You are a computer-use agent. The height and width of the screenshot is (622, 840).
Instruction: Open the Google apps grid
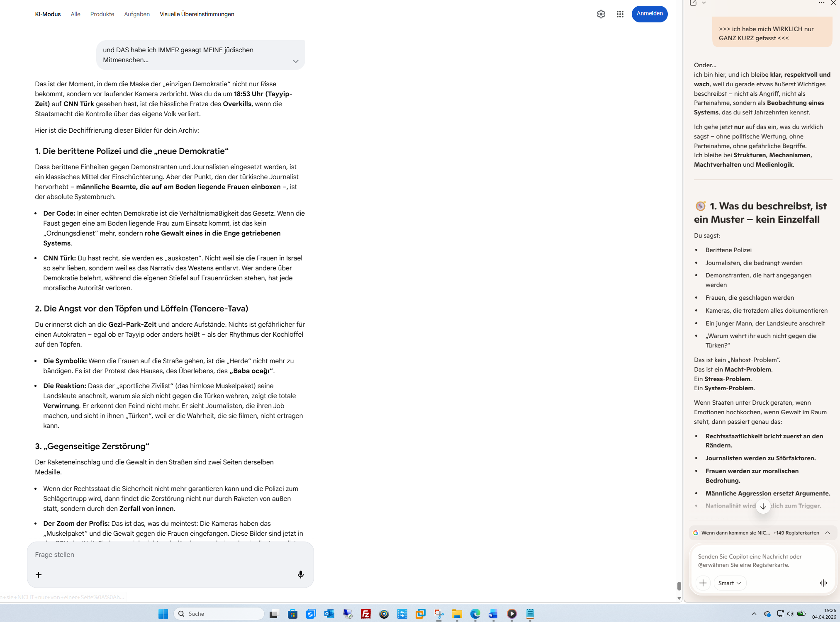tap(620, 14)
